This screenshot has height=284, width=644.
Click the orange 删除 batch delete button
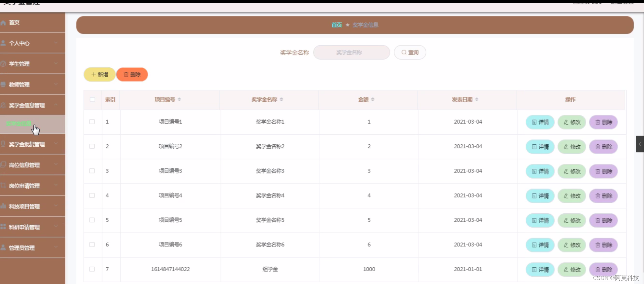132,74
